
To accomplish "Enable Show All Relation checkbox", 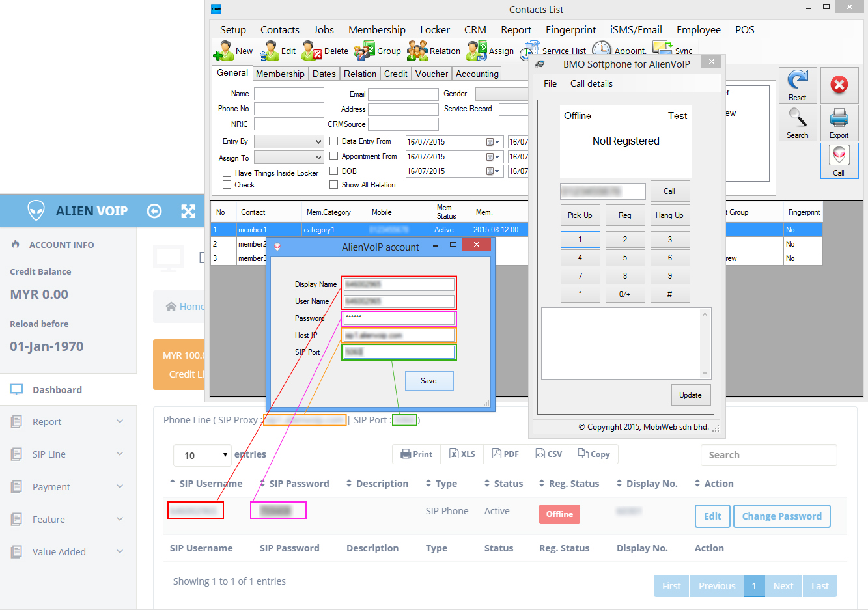I will click(334, 185).
